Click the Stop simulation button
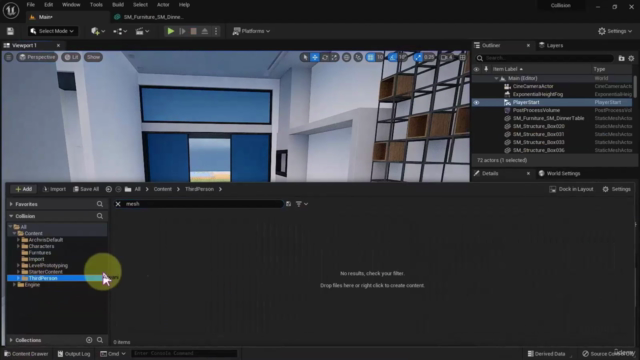 click(x=193, y=31)
